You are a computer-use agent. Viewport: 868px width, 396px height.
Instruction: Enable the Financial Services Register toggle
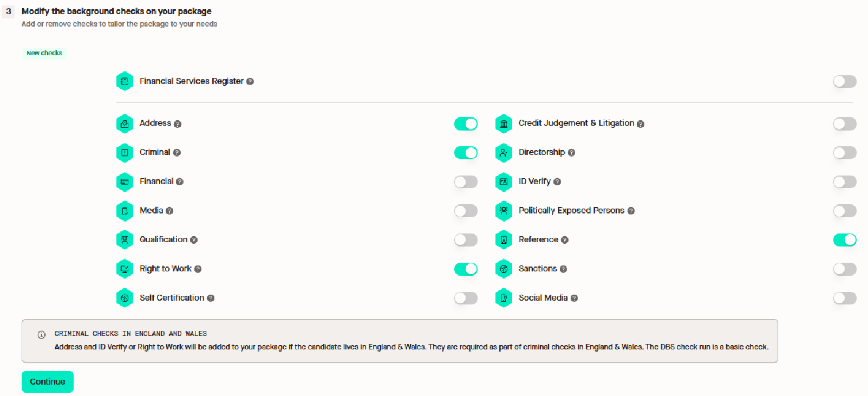click(845, 81)
